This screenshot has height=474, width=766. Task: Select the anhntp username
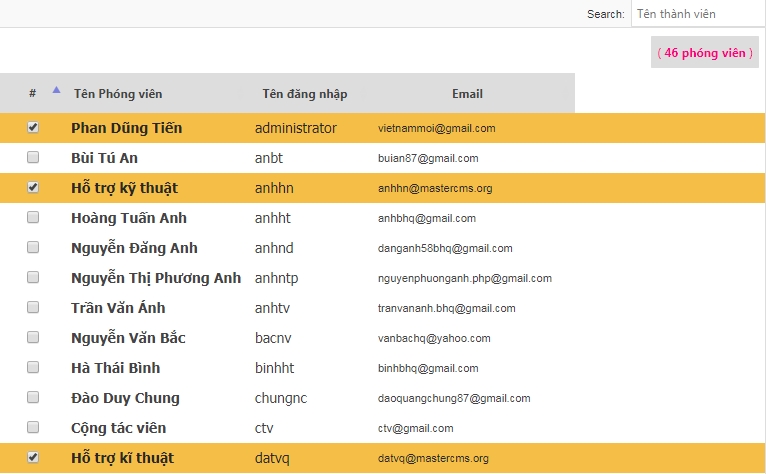tap(277, 279)
